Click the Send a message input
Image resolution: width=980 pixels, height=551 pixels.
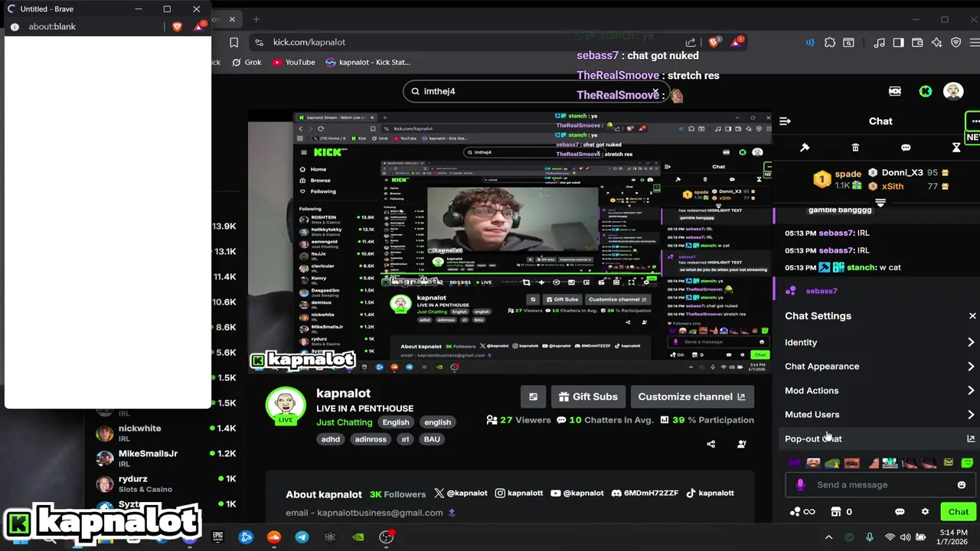pyautogui.click(x=880, y=484)
